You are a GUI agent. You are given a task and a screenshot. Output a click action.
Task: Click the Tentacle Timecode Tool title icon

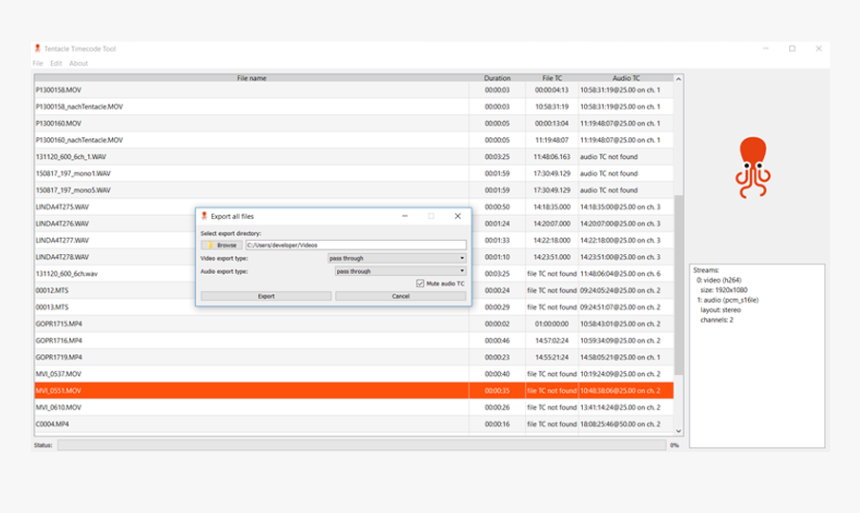[37, 48]
